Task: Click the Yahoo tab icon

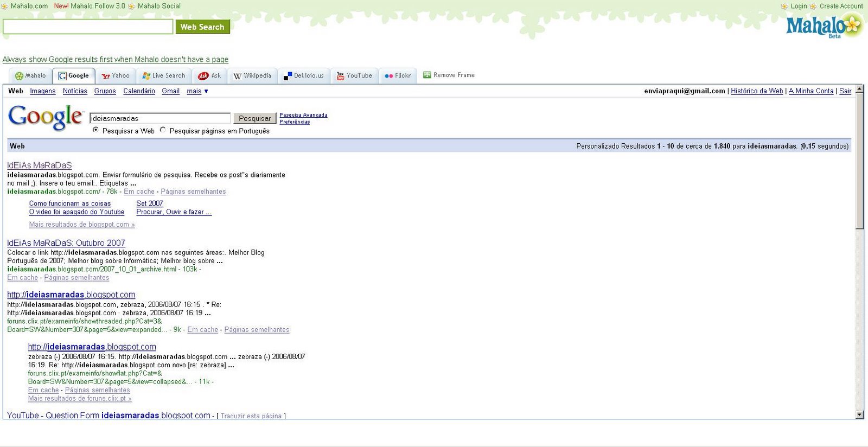Action: (x=106, y=76)
